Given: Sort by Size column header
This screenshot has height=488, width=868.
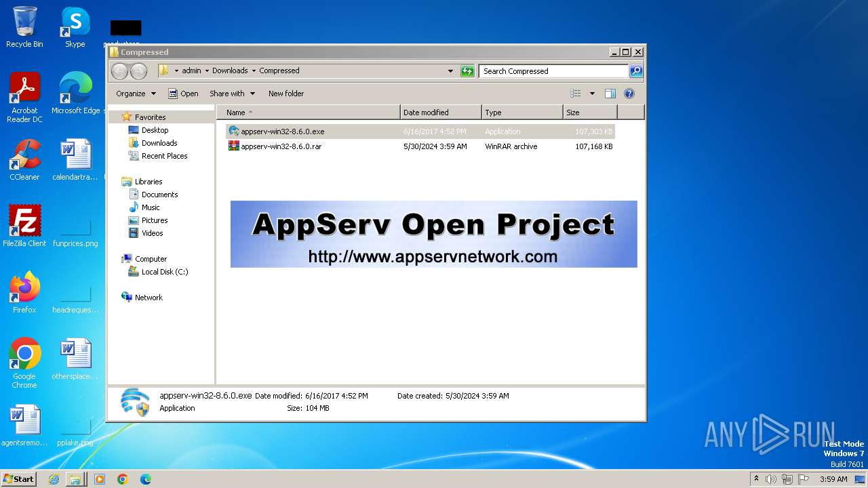Looking at the screenshot, I should (x=591, y=113).
